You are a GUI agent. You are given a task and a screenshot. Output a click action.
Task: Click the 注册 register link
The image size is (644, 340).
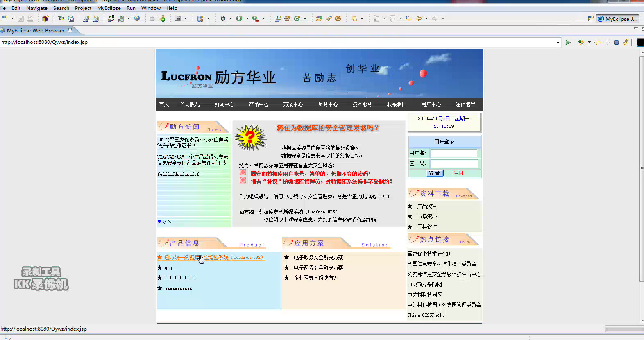458,173
